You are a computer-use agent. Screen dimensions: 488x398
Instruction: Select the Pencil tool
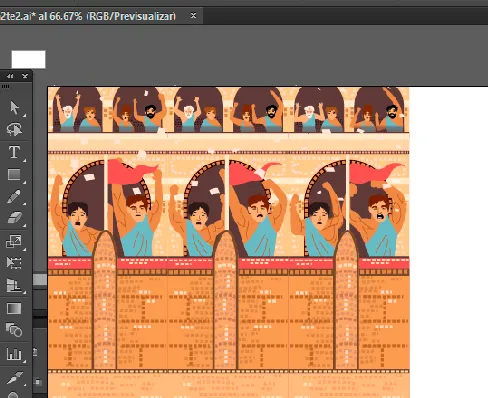[x=14, y=196]
